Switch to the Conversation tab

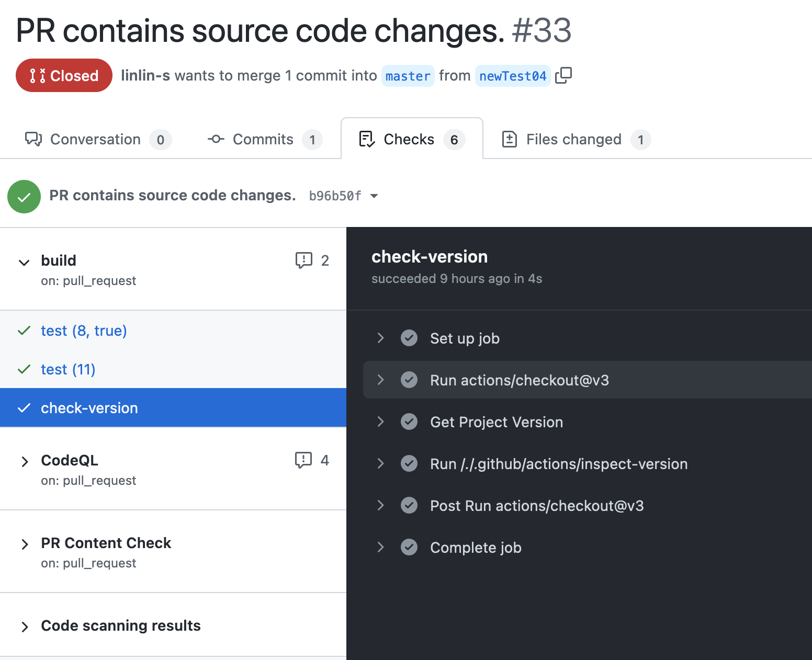pyautogui.click(x=95, y=139)
